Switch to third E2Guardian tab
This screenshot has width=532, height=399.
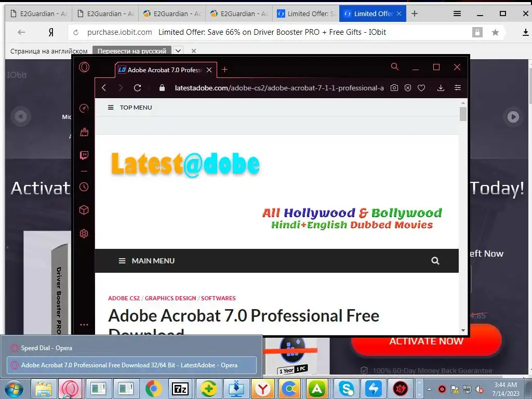click(x=172, y=14)
